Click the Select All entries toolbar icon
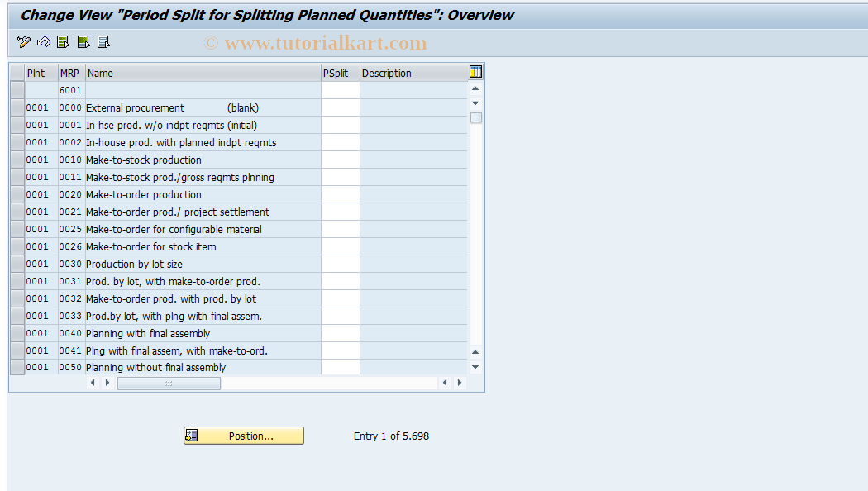Screen dimensions: 868x491 coord(64,42)
